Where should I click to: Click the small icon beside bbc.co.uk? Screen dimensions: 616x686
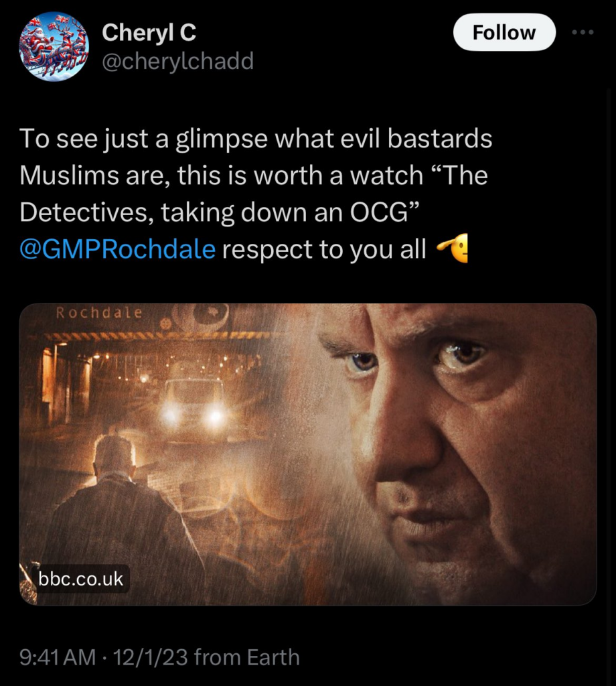pyautogui.click(x=27, y=578)
